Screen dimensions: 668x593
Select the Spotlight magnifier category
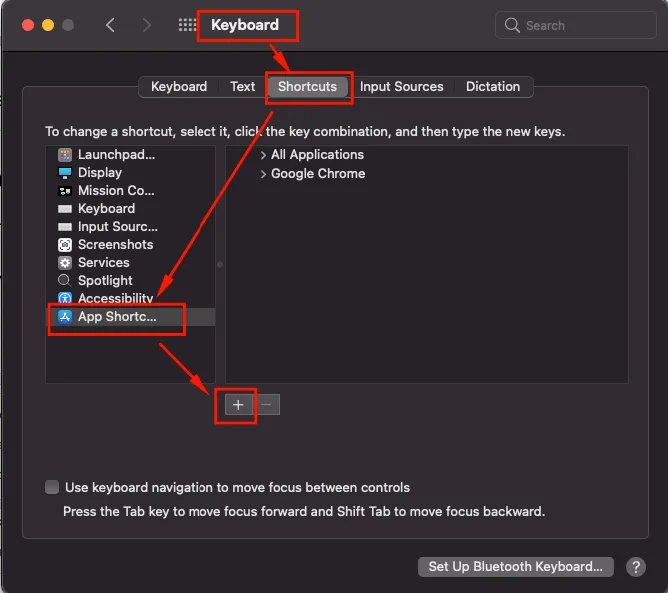pos(65,280)
